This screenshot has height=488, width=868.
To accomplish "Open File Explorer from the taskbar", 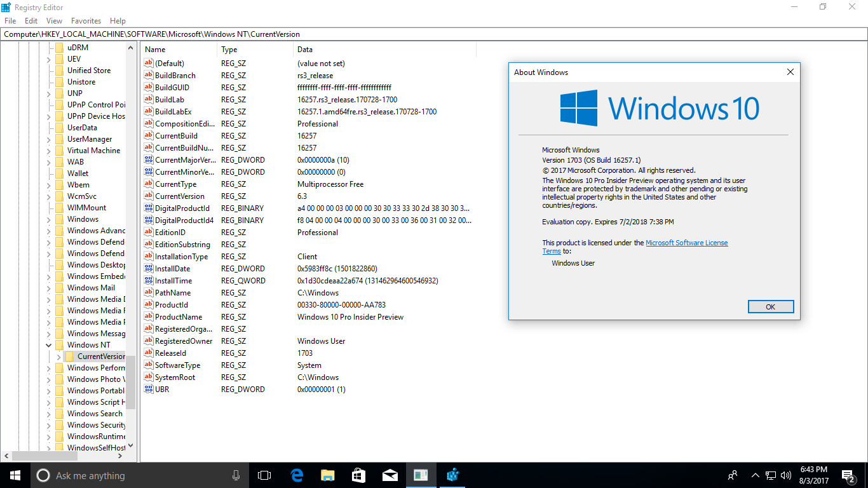I will [327, 475].
